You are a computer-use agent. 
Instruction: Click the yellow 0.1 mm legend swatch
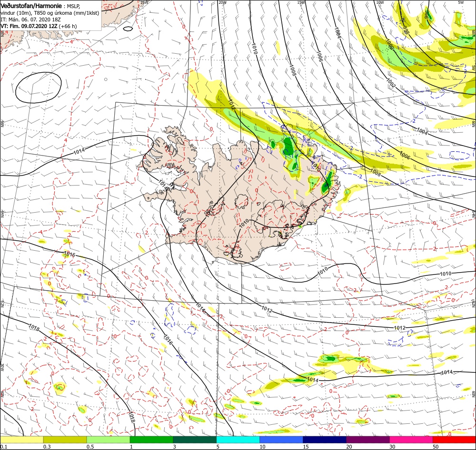[x=22, y=440]
